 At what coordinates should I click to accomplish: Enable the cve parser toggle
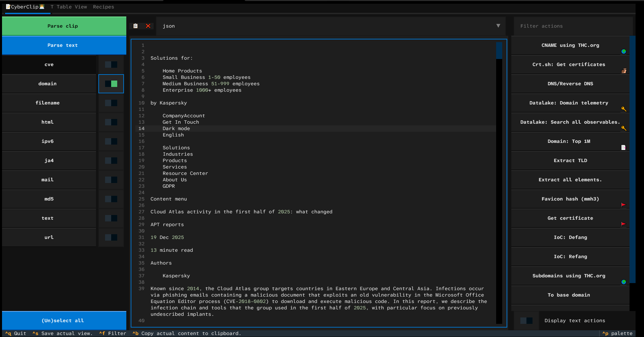tap(111, 64)
